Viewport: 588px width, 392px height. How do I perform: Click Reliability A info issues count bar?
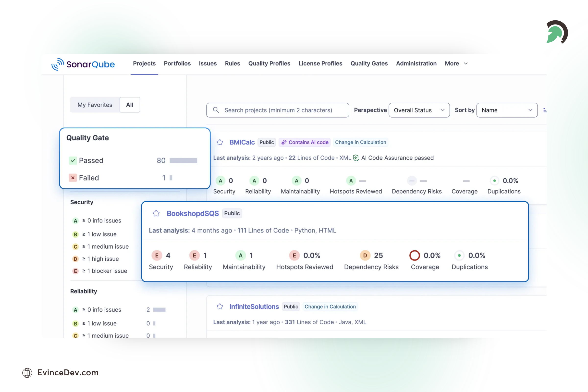click(x=159, y=310)
